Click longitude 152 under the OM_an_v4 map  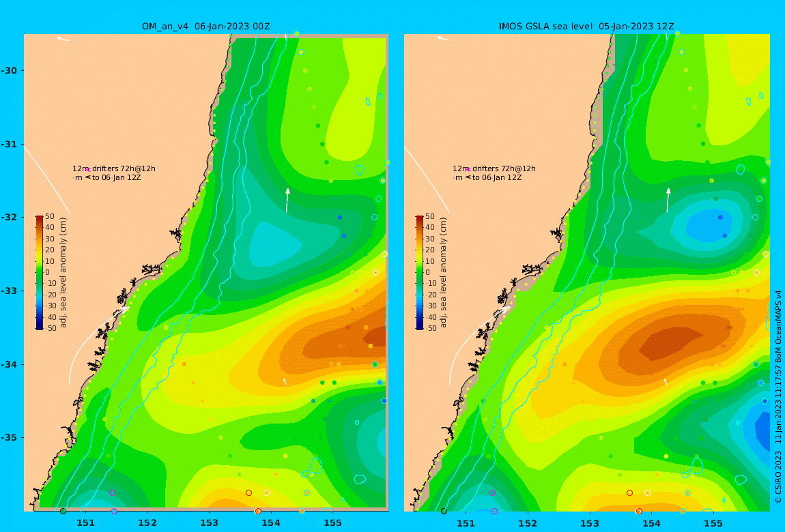(147, 523)
